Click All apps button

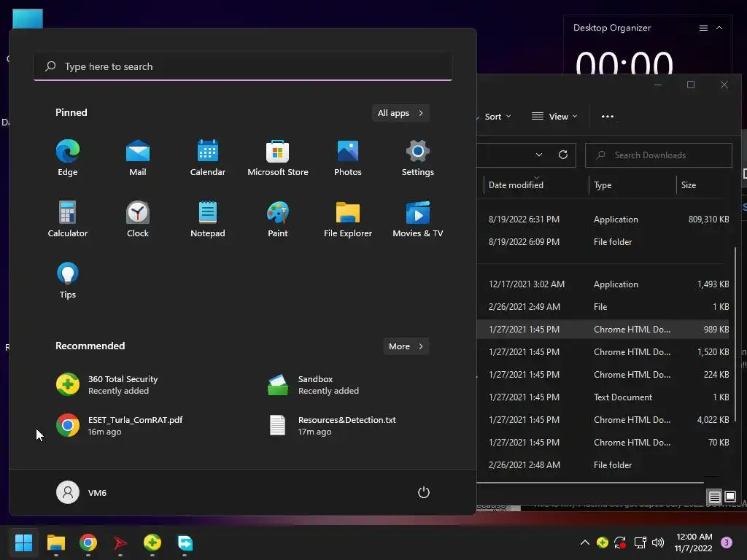click(x=400, y=113)
